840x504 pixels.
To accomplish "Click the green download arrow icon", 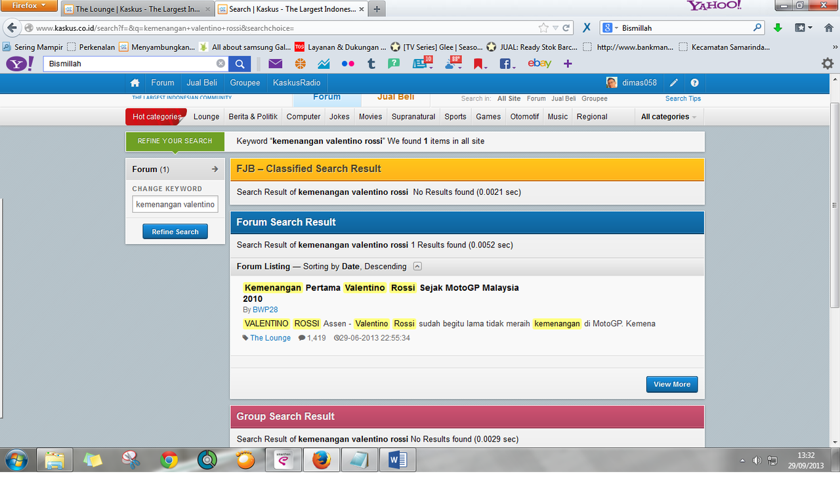I will pos(778,28).
